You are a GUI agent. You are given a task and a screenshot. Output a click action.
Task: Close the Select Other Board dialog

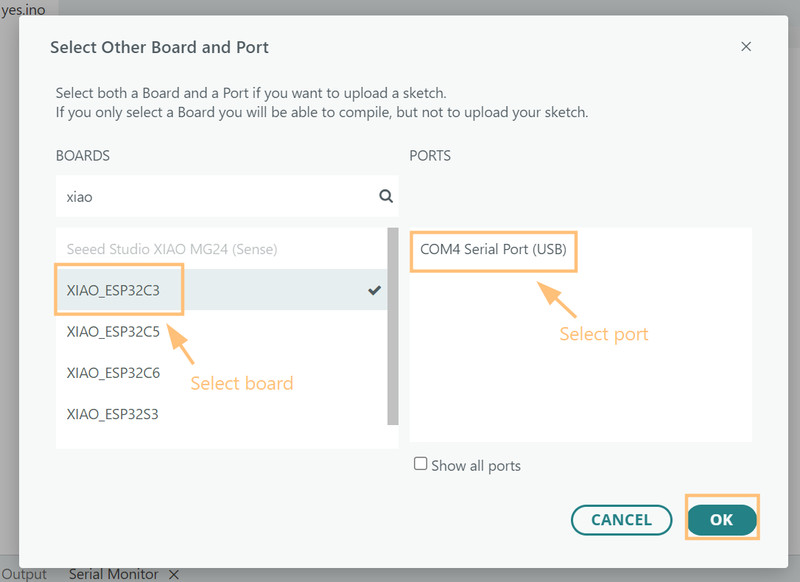[x=746, y=47]
